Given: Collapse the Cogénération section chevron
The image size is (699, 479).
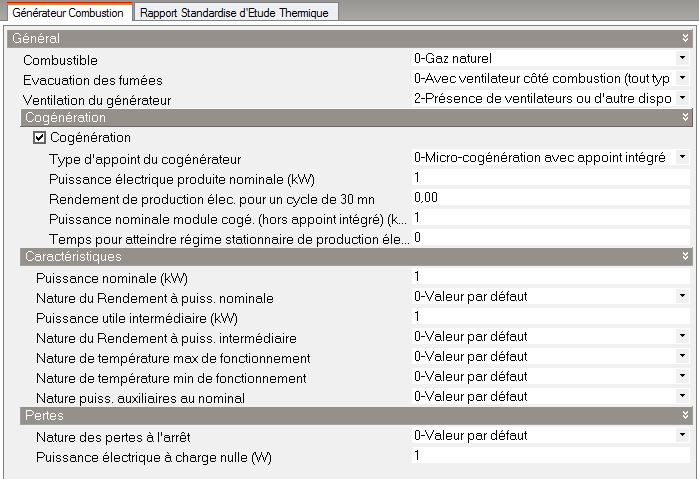Looking at the screenshot, I should [684, 118].
